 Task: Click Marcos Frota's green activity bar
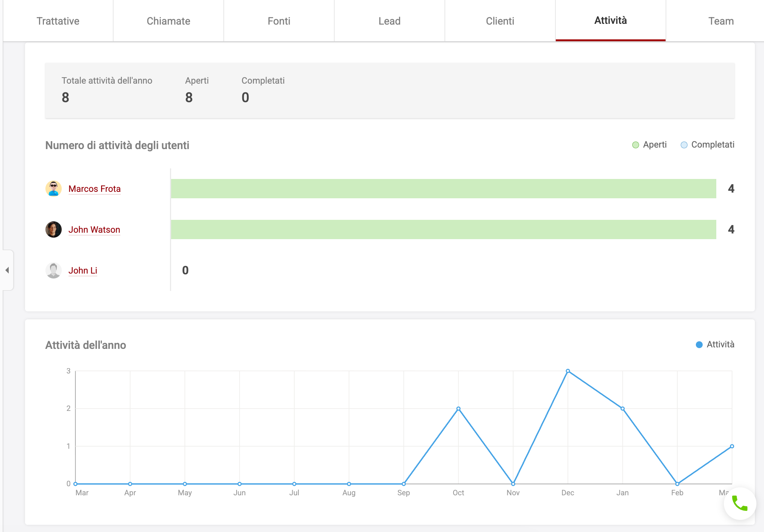[443, 188]
